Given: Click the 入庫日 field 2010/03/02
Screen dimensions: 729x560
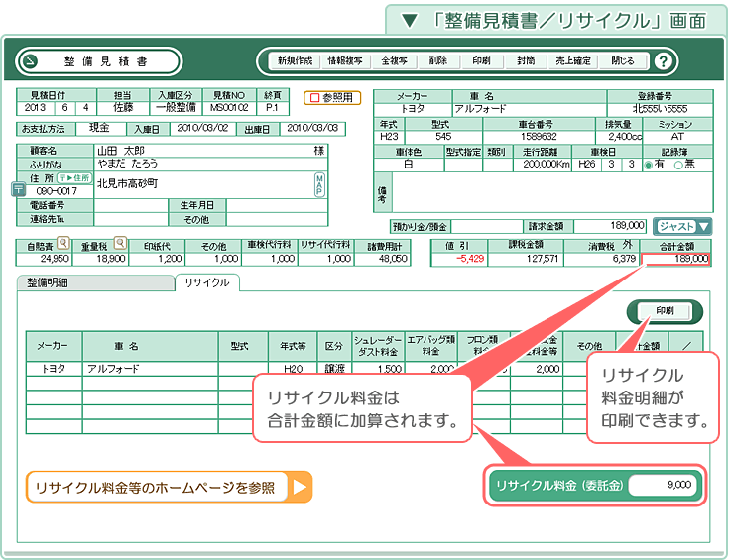Looking at the screenshot, I should pyautogui.click(x=202, y=128).
